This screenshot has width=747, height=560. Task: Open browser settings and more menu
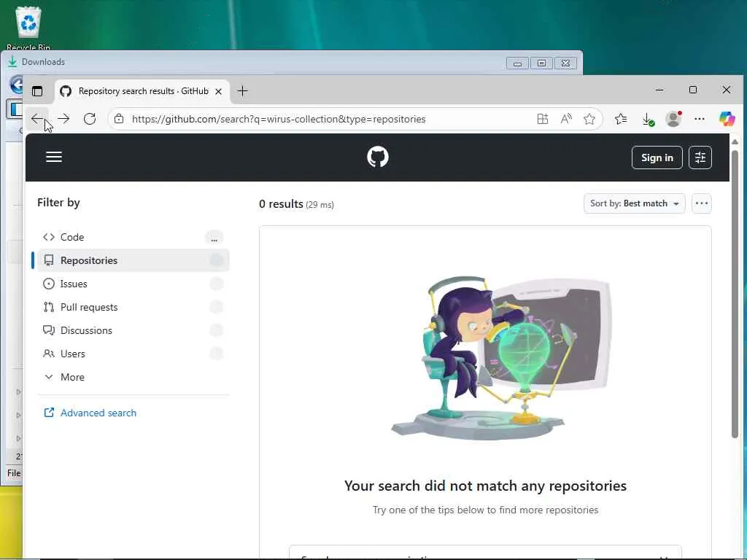700,119
